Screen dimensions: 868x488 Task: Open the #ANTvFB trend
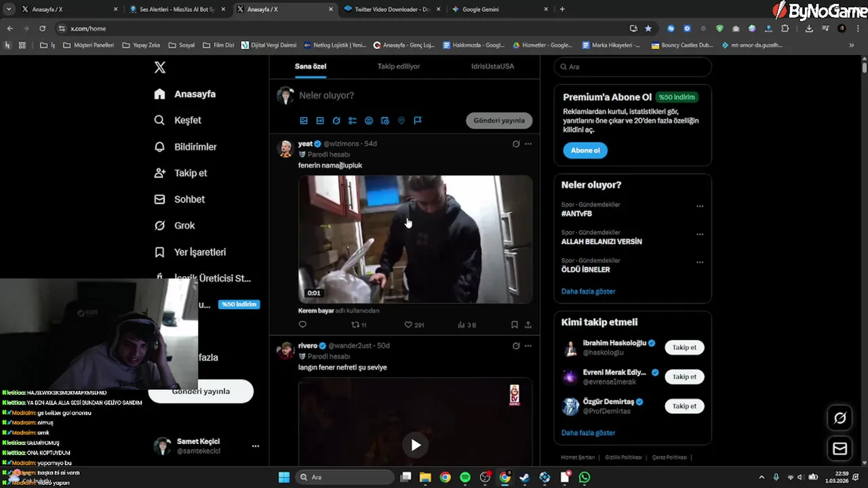pyautogui.click(x=576, y=213)
